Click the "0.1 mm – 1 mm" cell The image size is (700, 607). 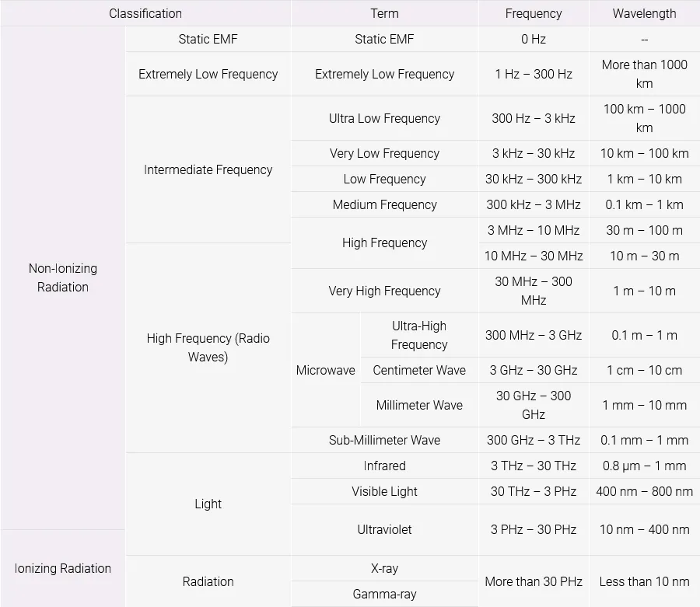pos(644,440)
